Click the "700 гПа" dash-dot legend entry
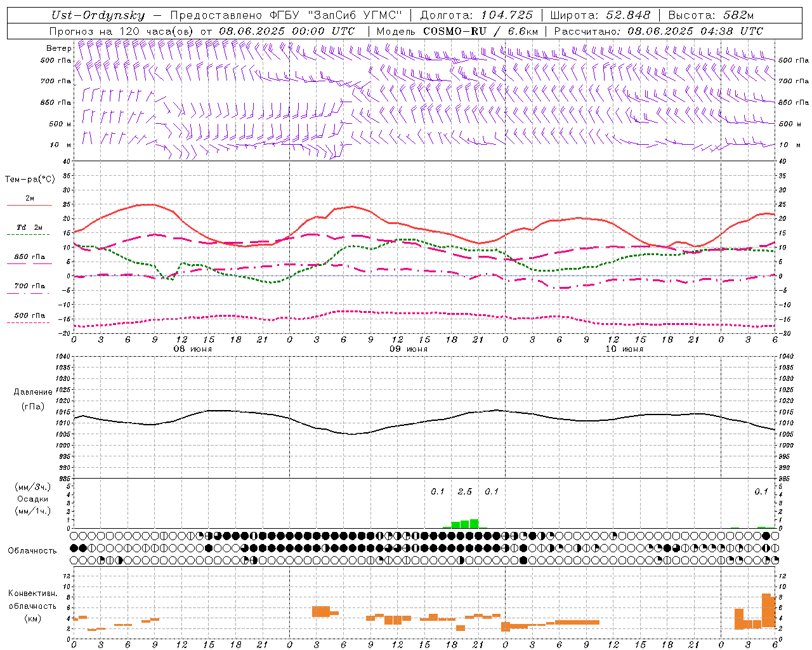 (x=29, y=286)
